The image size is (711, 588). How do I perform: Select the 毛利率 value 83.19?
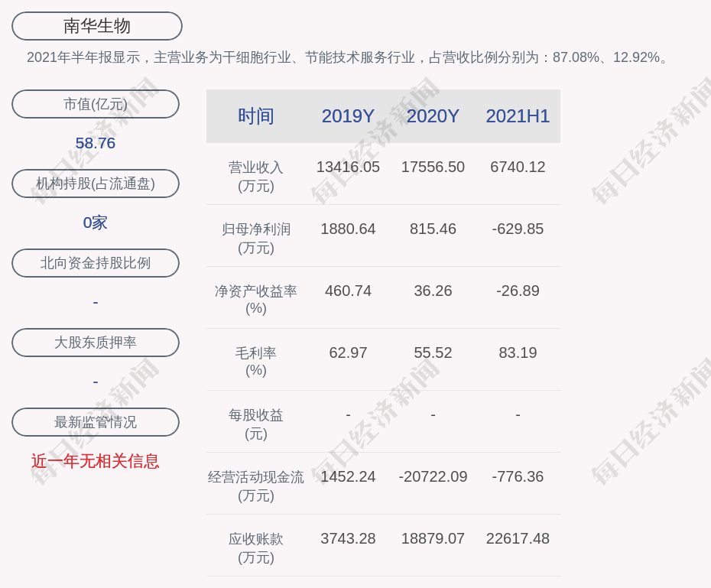pos(518,352)
